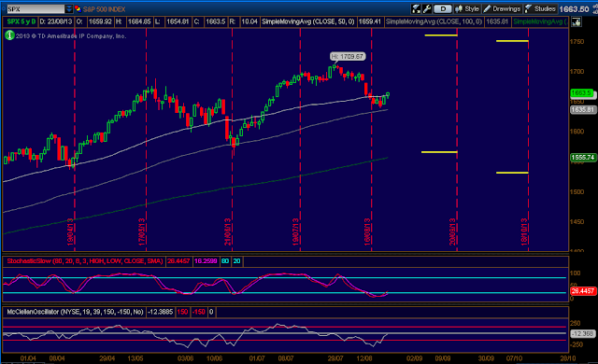Click the SPX 5 y D chart label

[21, 21]
